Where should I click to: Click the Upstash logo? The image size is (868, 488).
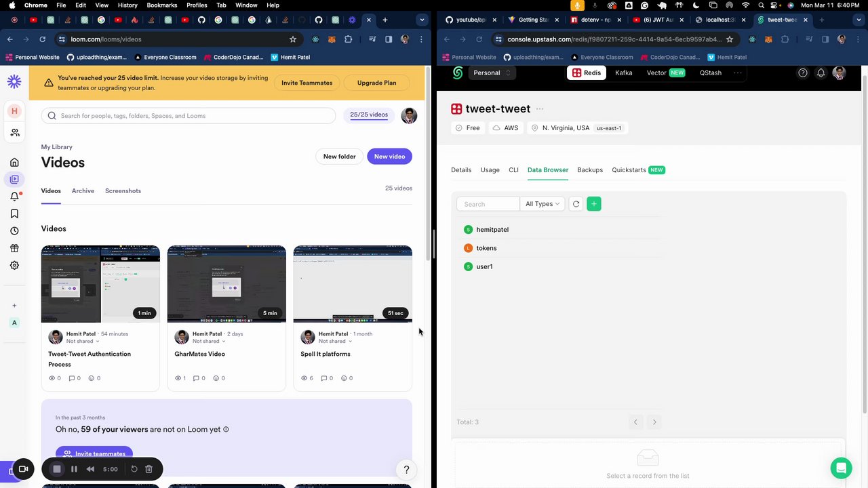(x=458, y=73)
